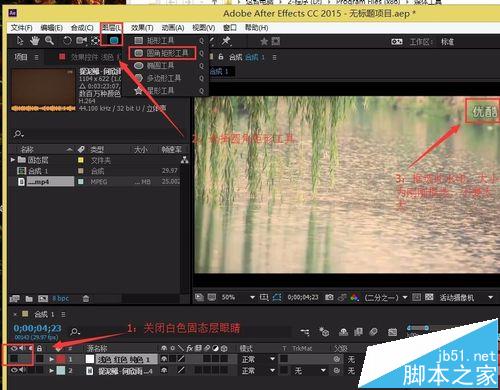
Task: Toggle Frame Blending for the timeline
Action: tap(359, 332)
